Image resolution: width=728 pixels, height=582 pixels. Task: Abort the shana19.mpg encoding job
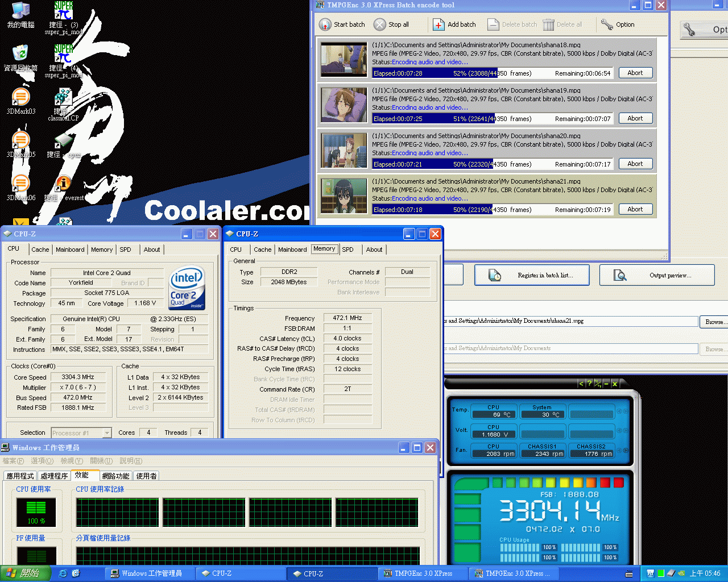click(635, 118)
